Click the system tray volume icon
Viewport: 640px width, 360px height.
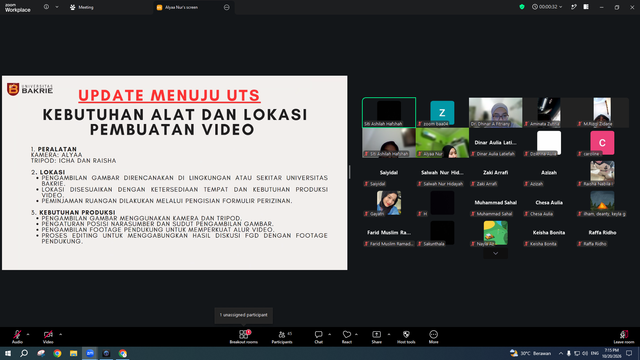point(585,353)
